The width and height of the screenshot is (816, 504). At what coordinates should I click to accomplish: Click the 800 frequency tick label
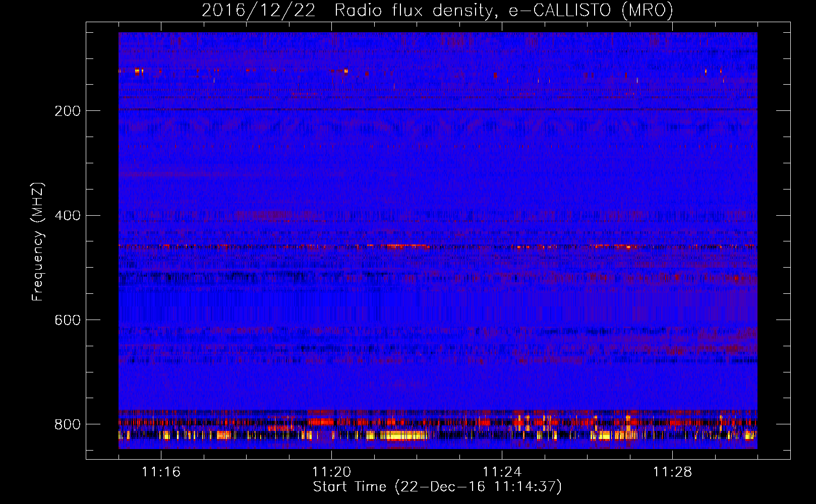(x=68, y=425)
